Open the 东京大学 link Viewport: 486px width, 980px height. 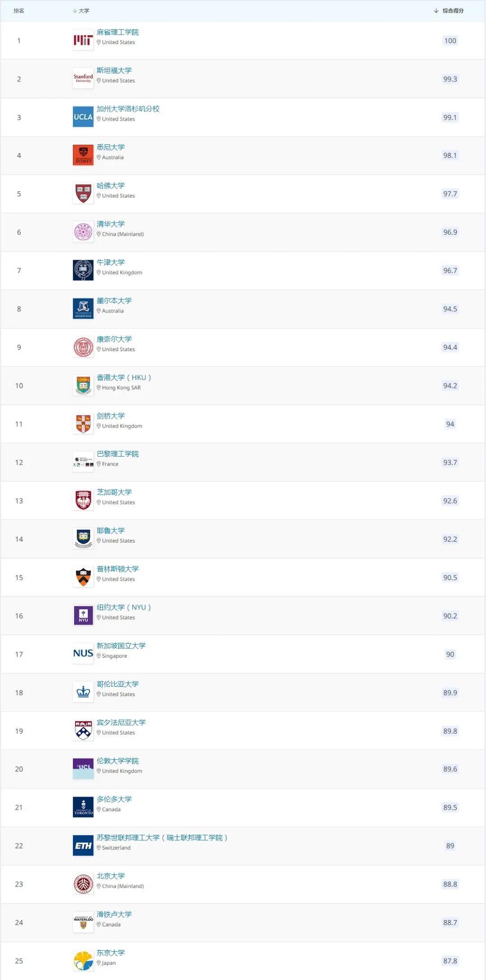pyautogui.click(x=111, y=953)
